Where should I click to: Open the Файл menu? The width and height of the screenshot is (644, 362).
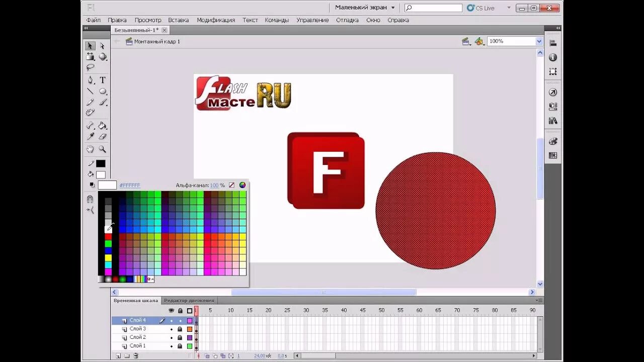[93, 20]
